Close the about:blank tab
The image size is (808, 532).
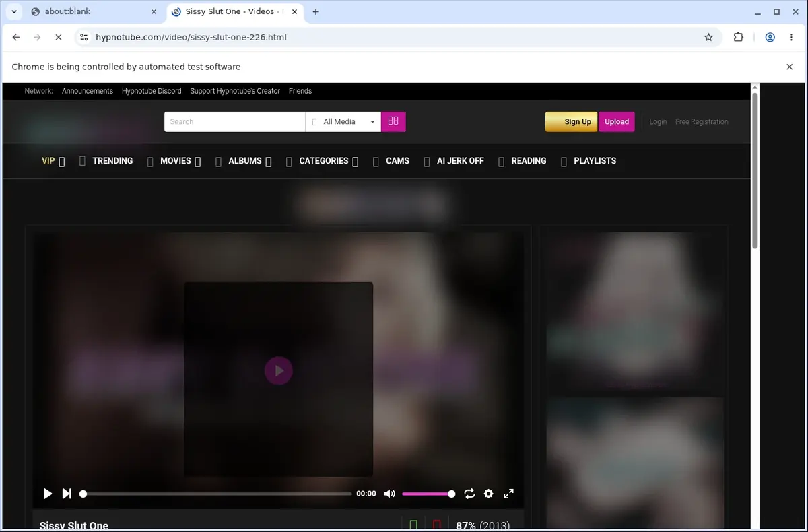(x=153, y=11)
